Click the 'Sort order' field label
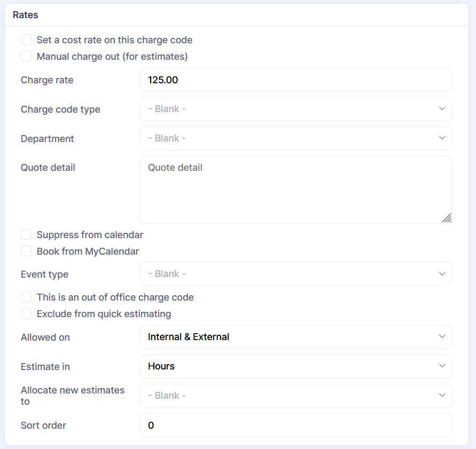476x449 pixels. 43,426
